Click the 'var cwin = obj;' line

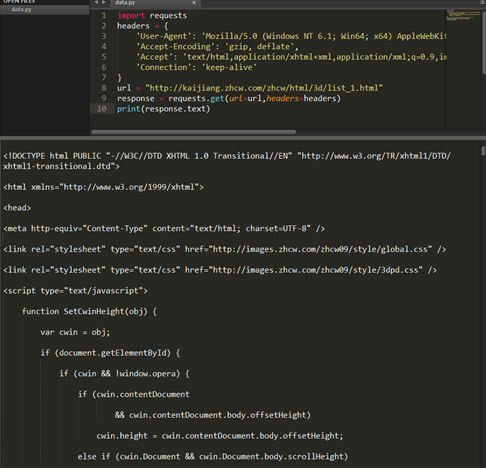tap(75, 332)
